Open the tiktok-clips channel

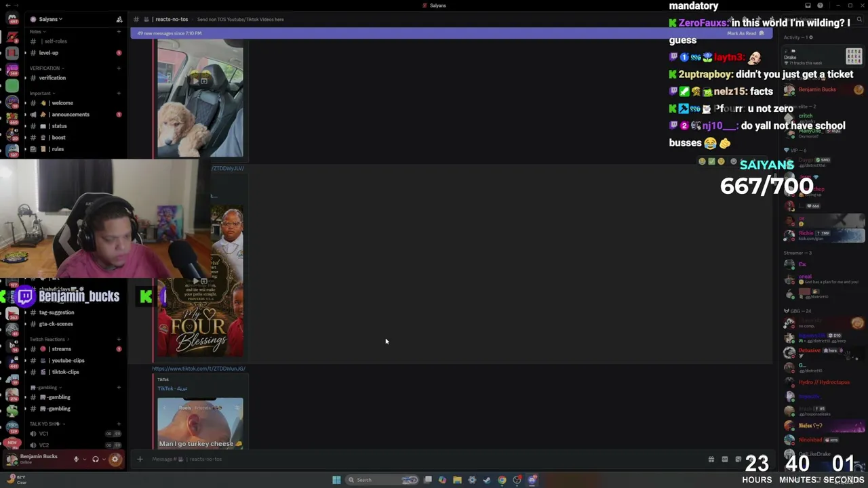(75, 372)
